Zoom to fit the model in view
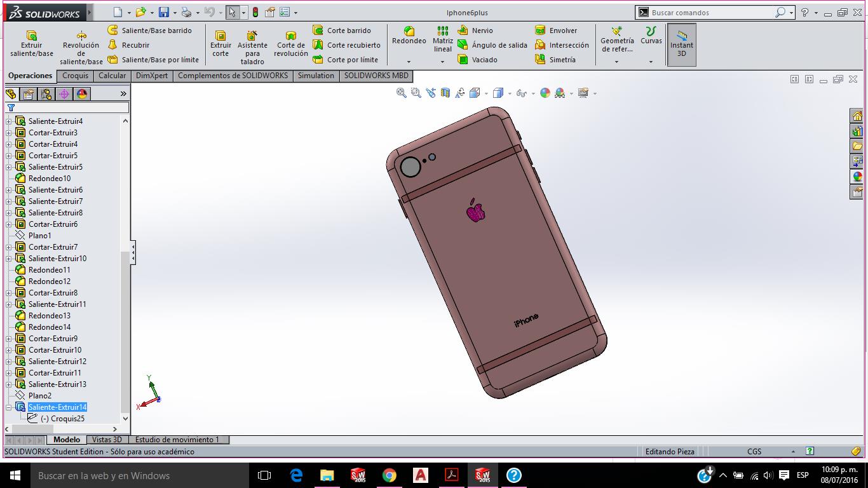 click(402, 93)
